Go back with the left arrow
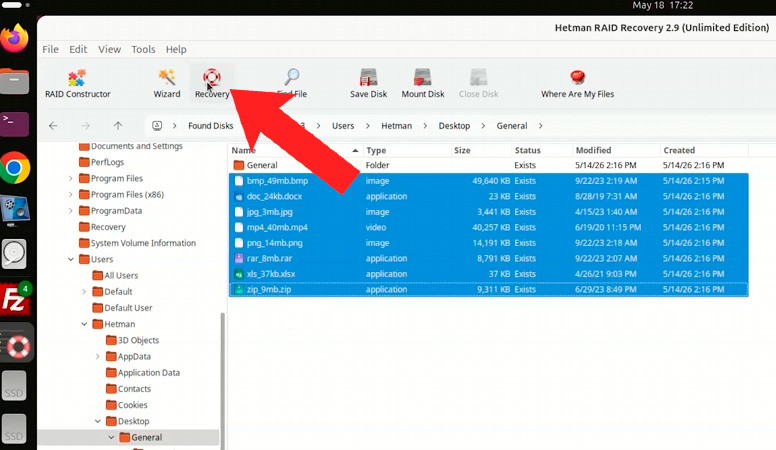The image size is (776, 450). 53,126
